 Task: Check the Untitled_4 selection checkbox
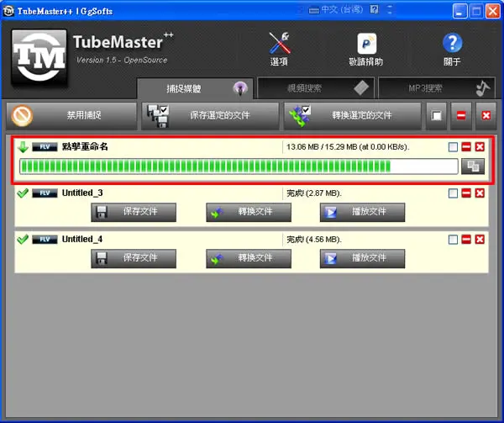pyautogui.click(x=453, y=240)
